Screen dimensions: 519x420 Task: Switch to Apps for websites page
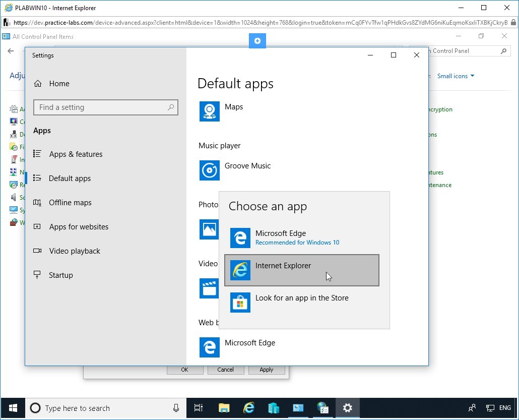click(x=71, y=226)
